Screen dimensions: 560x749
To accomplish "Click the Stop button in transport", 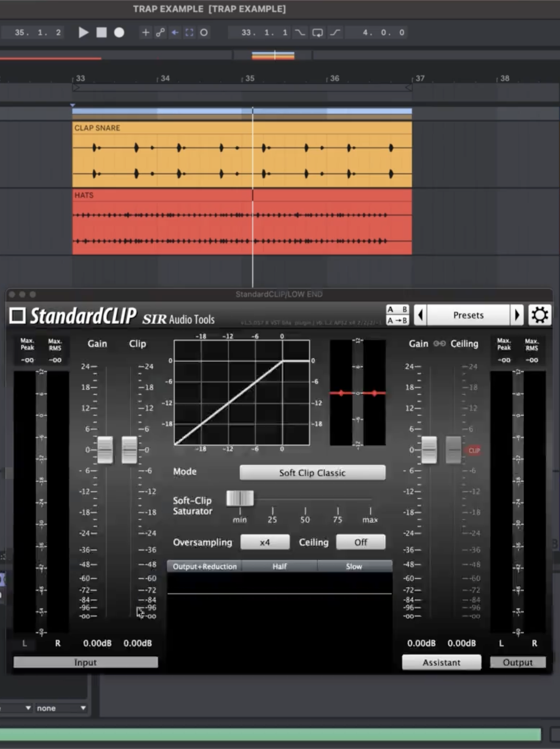I will pyautogui.click(x=102, y=32).
